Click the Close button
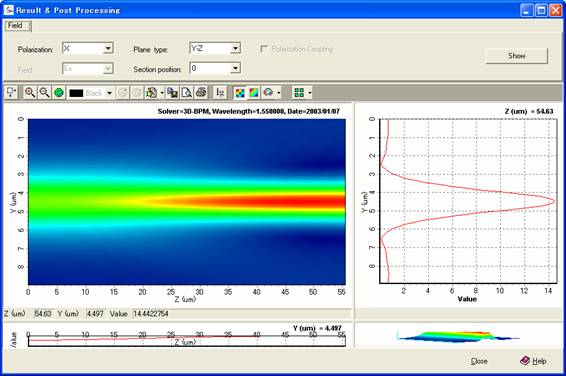 click(x=479, y=361)
